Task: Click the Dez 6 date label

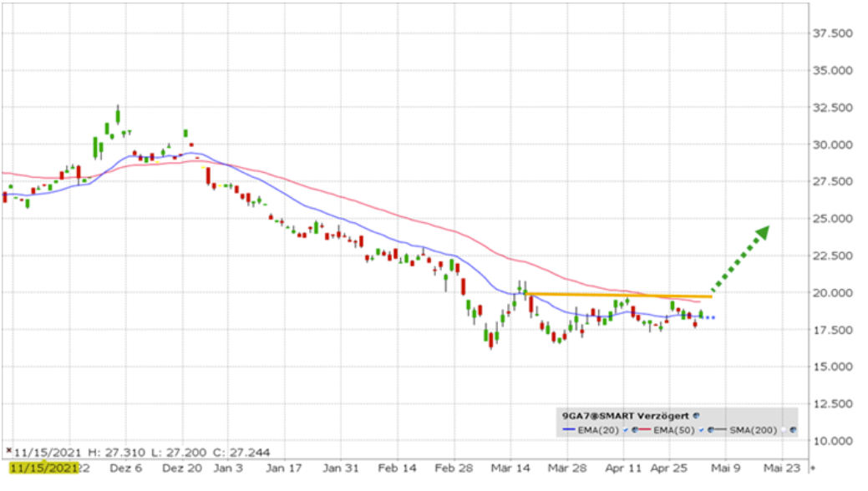Action: (x=125, y=468)
